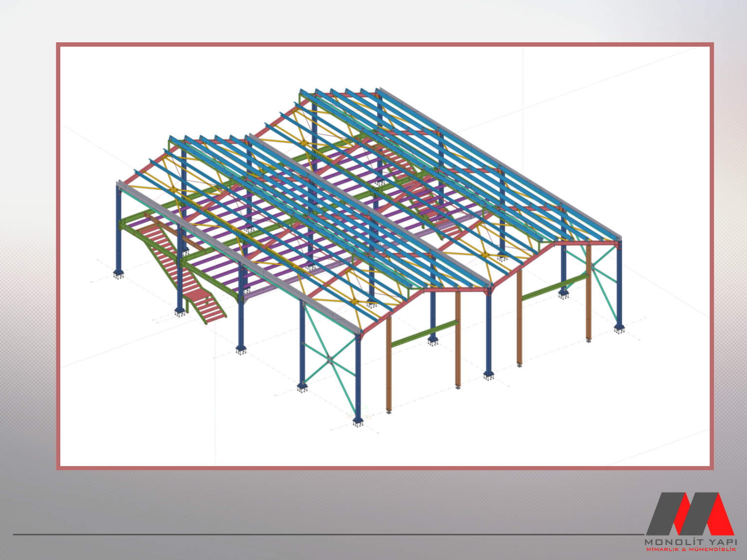Click the MİMARLIK & MÜHENDİSLİK tagline text
This screenshot has width=747, height=560.
(691, 549)
